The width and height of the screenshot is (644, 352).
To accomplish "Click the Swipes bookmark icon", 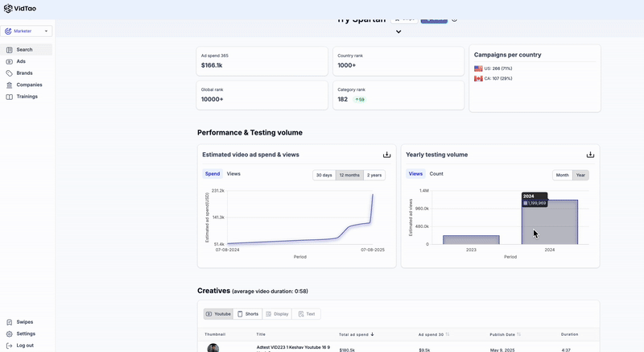I will [x=10, y=322].
